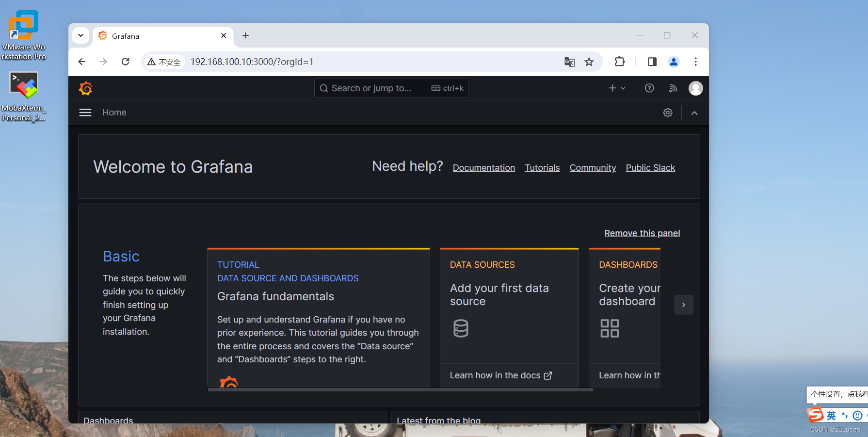This screenshot has height=437, width=868.
Task: Click the Sogou input method S icon
Action: tap(815, 415)
